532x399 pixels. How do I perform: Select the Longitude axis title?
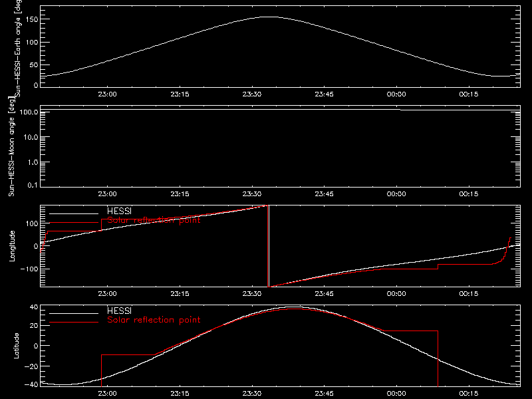pyautogui.click(x=12, y=246)
